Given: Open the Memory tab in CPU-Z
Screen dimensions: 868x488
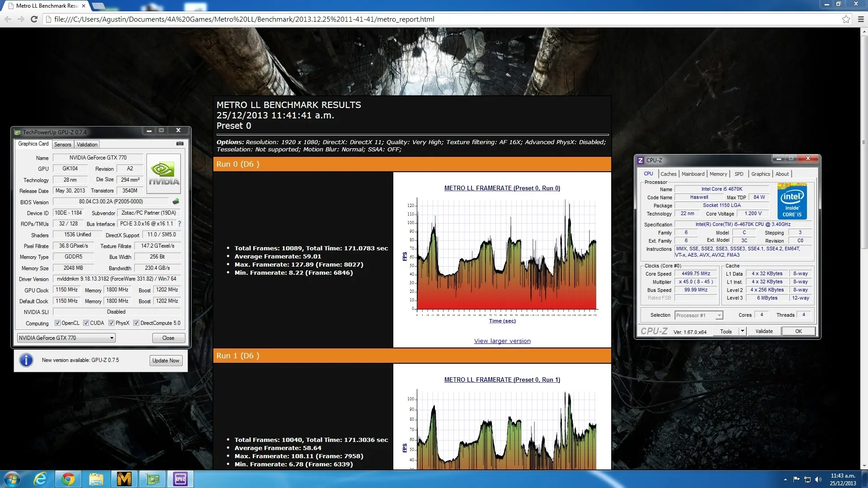Looking at the screenshot, I should (x=718, y=174).
